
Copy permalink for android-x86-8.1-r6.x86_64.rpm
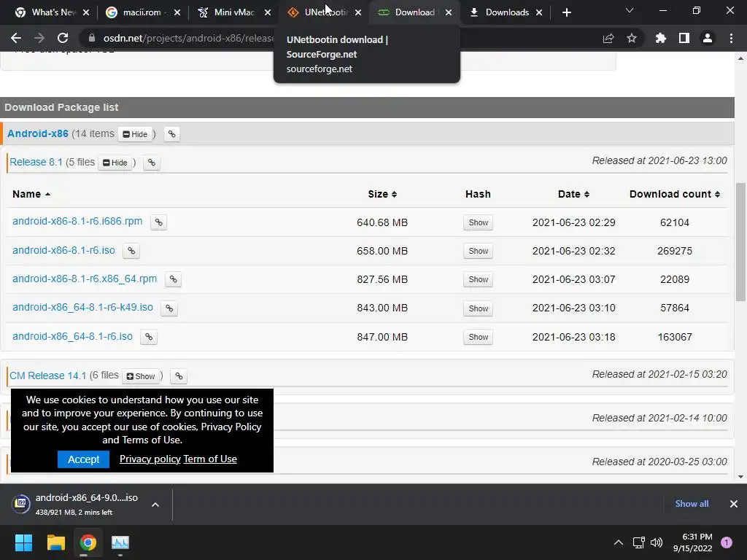[x=174, y=279]
